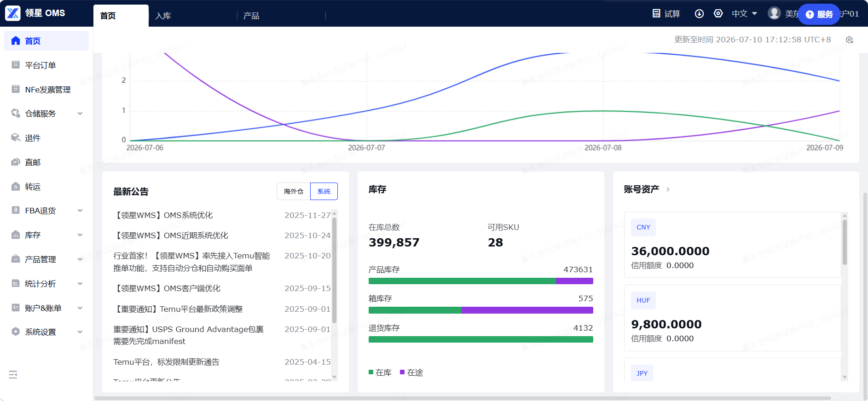Toggle the 在途 legend item
Viewport: 868px width, 401px height.
click(411, 372)
